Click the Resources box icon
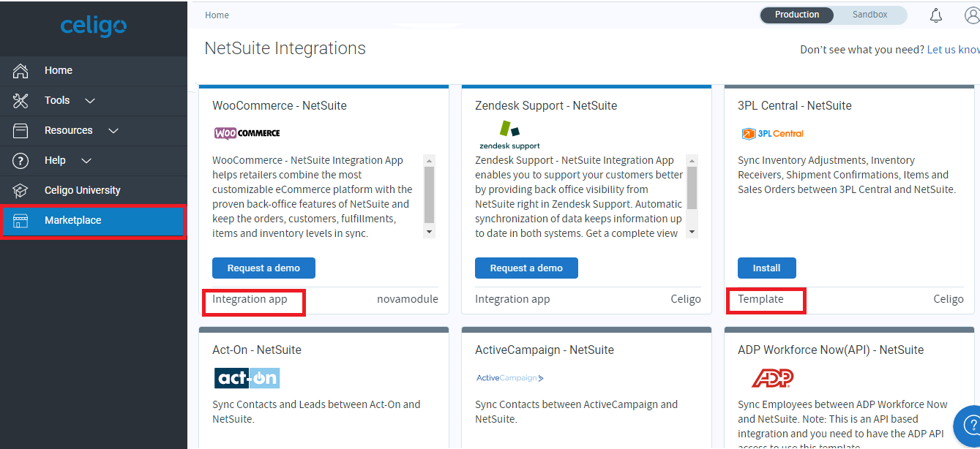 click(x=20, y=131)
